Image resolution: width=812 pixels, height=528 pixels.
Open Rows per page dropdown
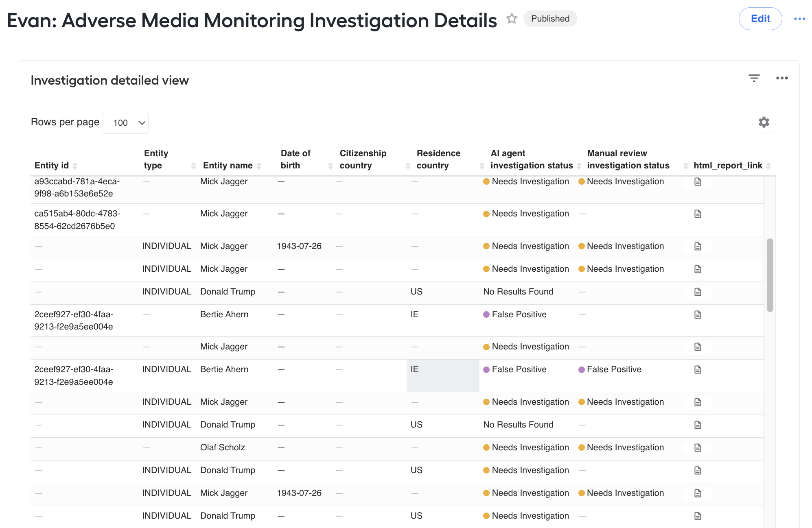(x=125, y=123)
